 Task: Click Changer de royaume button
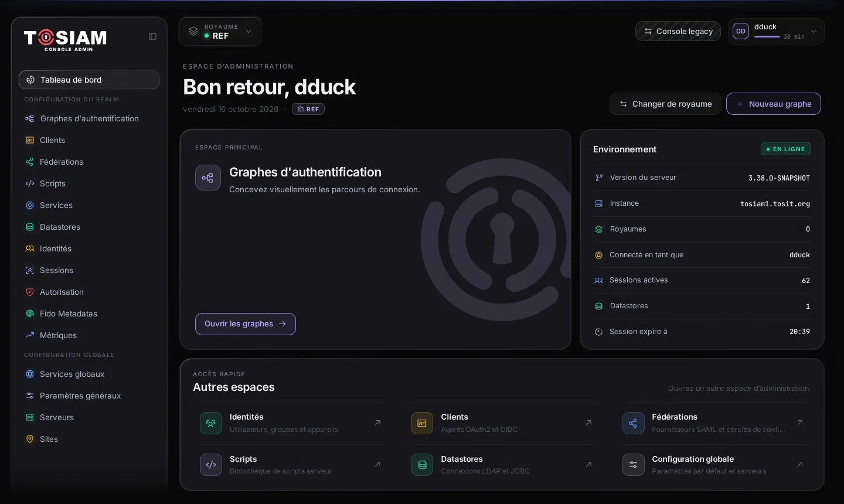click(666, 104)
